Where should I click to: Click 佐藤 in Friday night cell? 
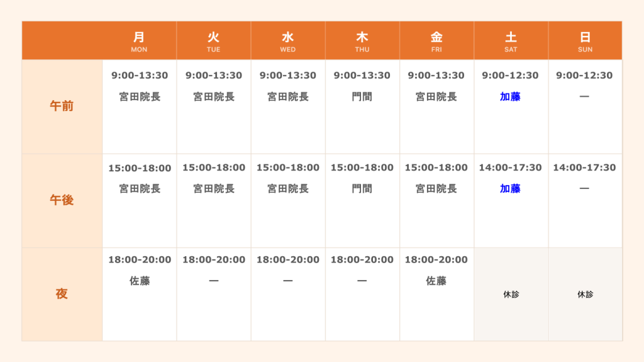[x=436, y=281]
